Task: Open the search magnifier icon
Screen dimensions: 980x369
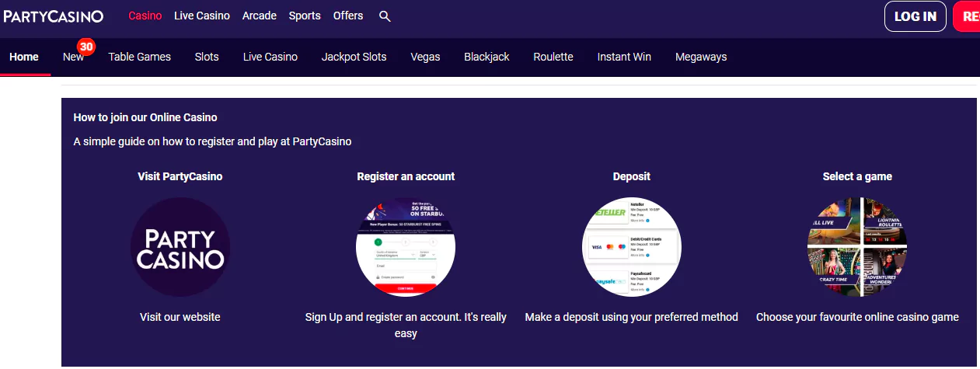Action: pos(385,16)
